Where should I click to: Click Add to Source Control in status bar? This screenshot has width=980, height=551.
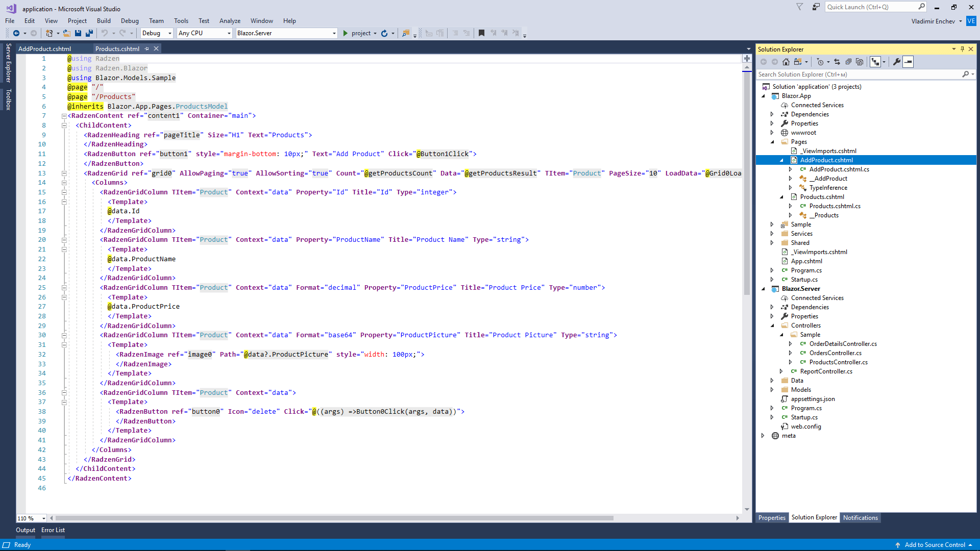pos(934,545)
